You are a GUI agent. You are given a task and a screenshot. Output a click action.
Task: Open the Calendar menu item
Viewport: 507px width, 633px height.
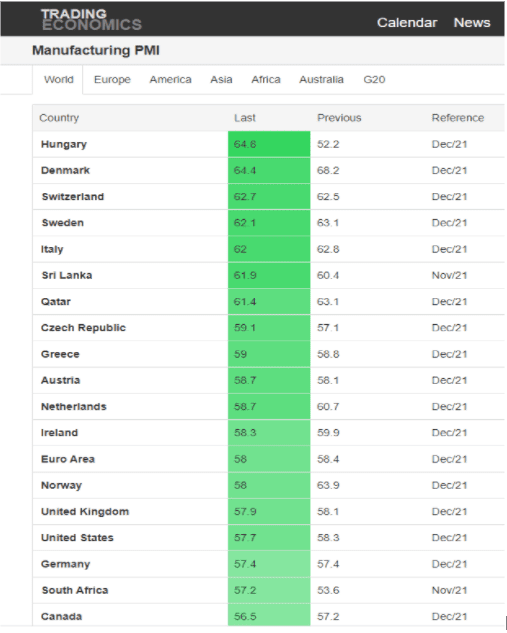[407, 23]
